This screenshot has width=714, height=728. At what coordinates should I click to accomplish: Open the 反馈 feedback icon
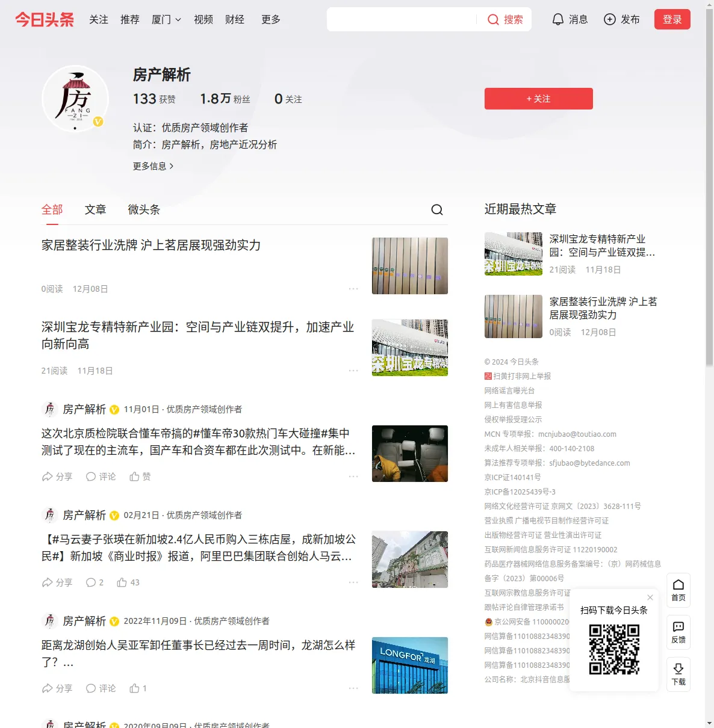[x=678, y=632]
